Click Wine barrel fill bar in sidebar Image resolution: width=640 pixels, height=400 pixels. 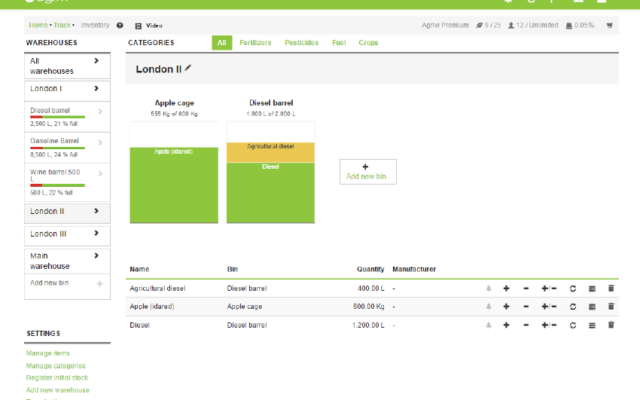58,185
